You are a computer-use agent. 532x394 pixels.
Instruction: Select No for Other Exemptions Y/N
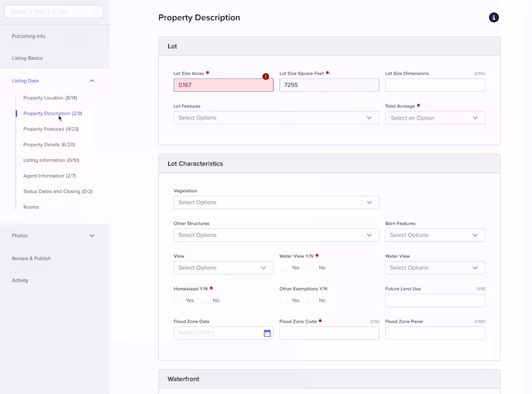(x=311, y=301)
